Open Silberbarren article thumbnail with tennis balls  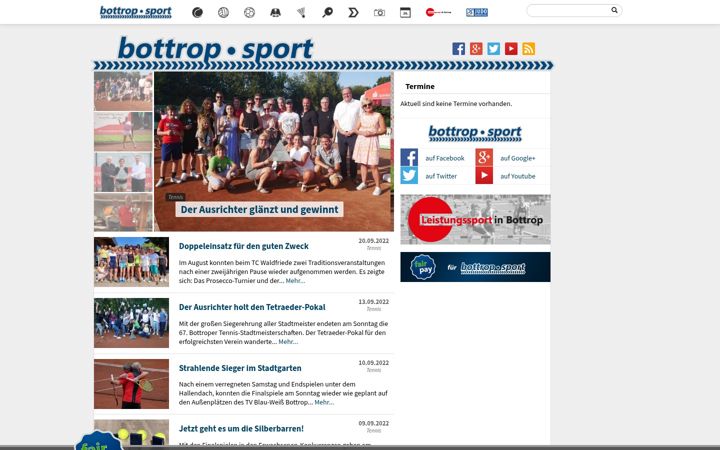pos(131,432)
